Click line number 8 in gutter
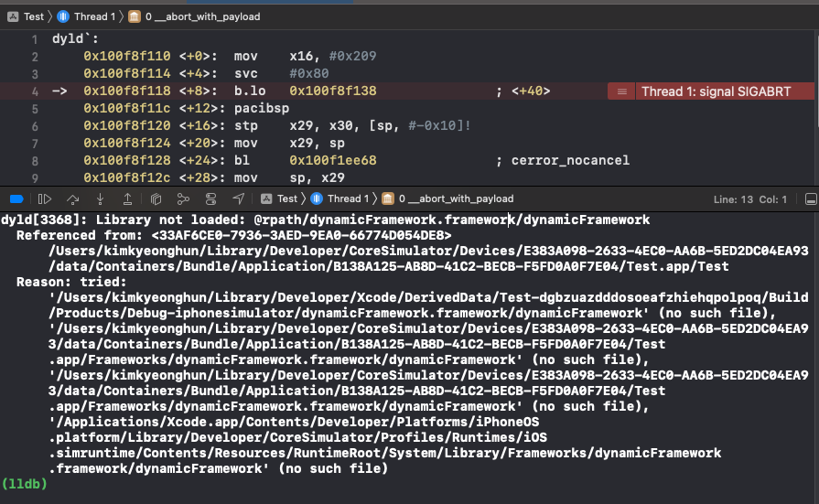 (35, 161)
